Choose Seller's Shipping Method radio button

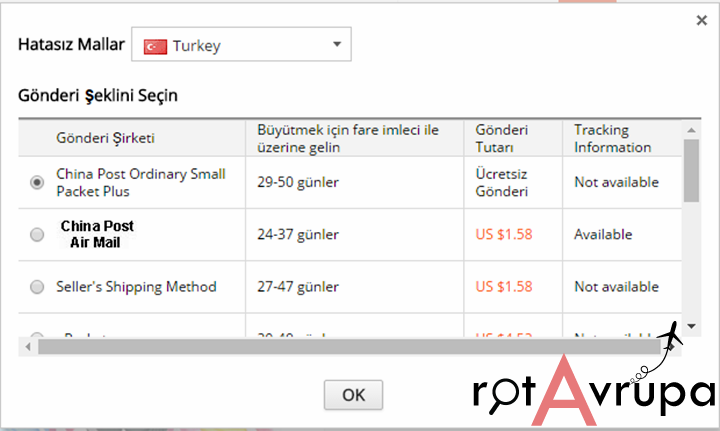pyautogui.click(x=37, y=287)
